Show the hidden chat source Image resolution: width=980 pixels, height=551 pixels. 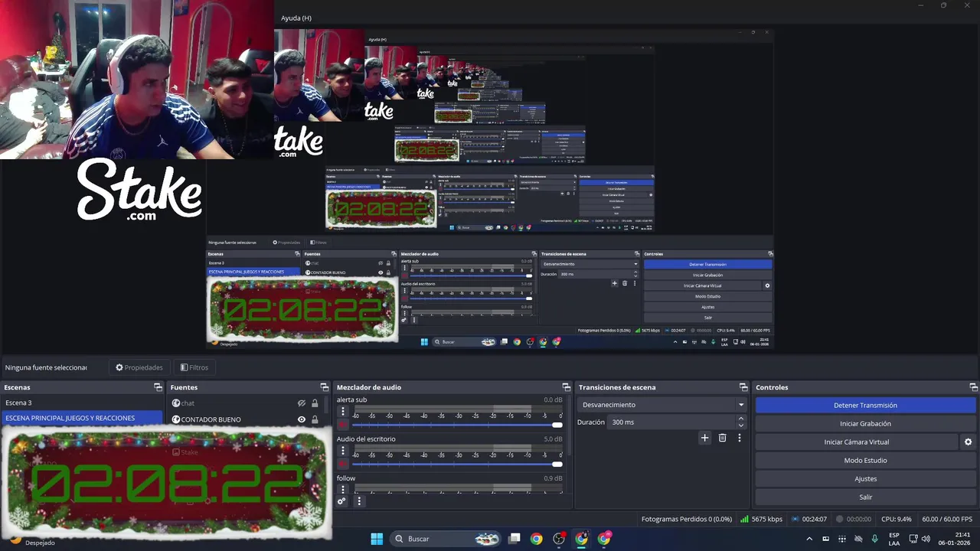click(302, 403)
